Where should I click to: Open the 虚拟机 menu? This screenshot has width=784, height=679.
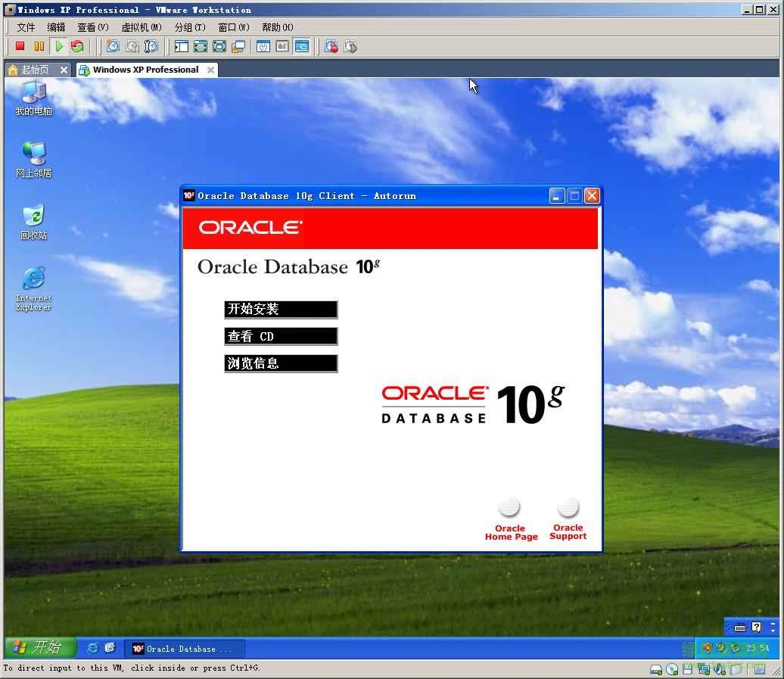click(140, 27)
